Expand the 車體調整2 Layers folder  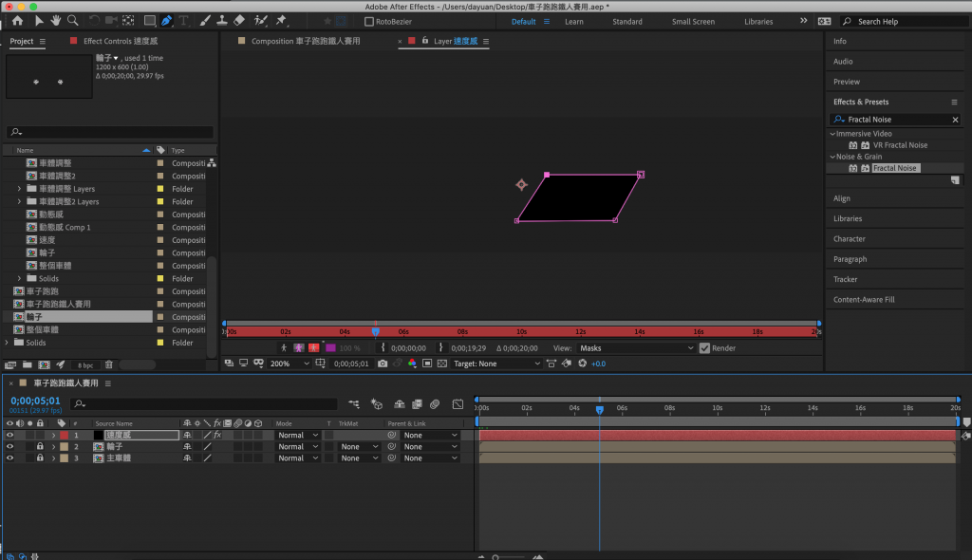19,201
